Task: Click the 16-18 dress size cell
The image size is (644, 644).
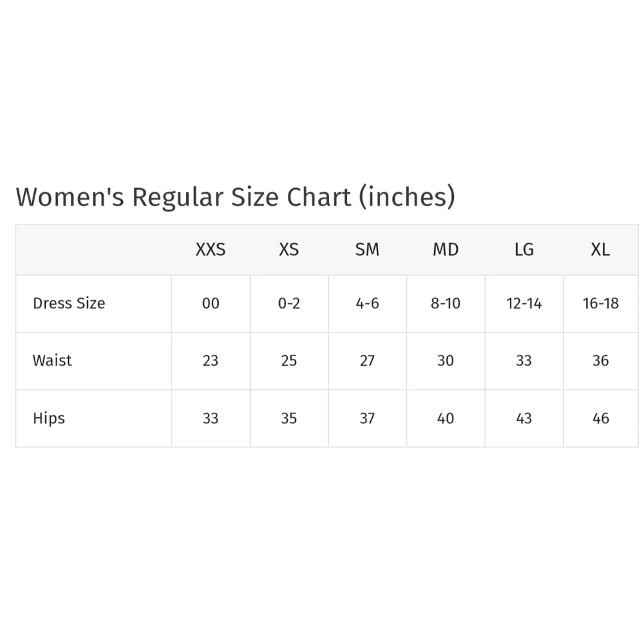Action: (x=601, y=303)
